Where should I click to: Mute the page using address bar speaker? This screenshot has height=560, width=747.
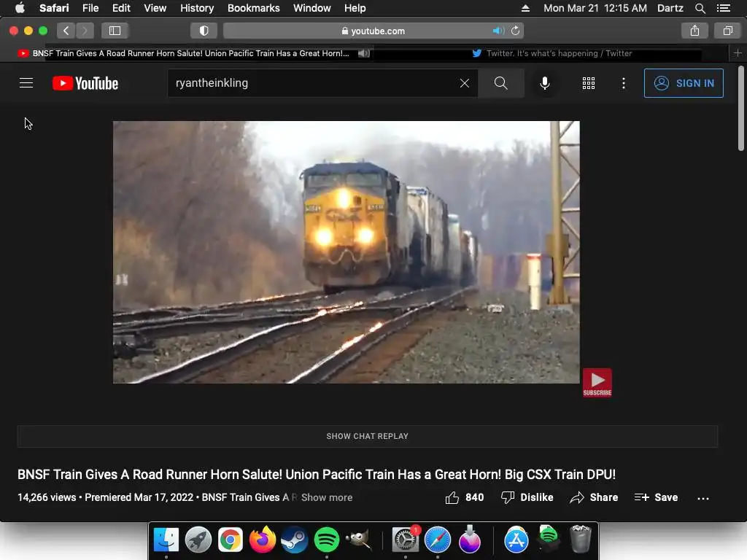coord(498,31)
